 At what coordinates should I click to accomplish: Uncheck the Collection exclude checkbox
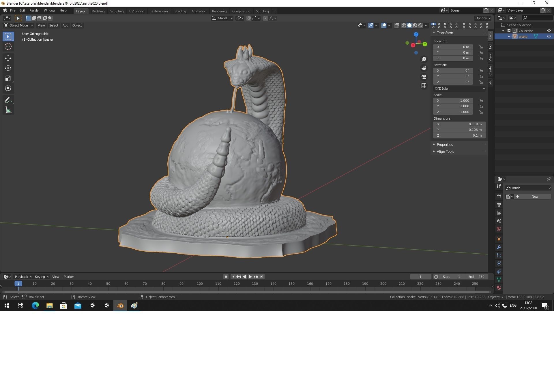[x=509, y=31]
